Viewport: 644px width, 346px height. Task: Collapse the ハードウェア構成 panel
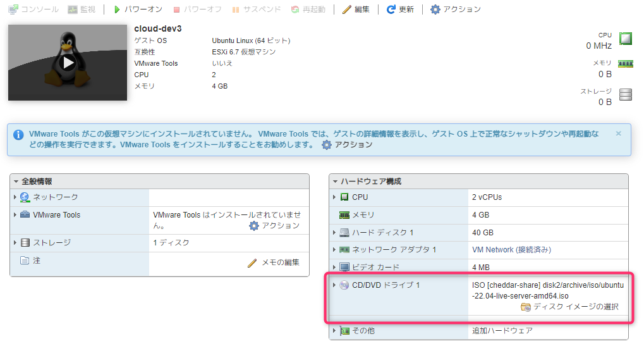(335, 181)
